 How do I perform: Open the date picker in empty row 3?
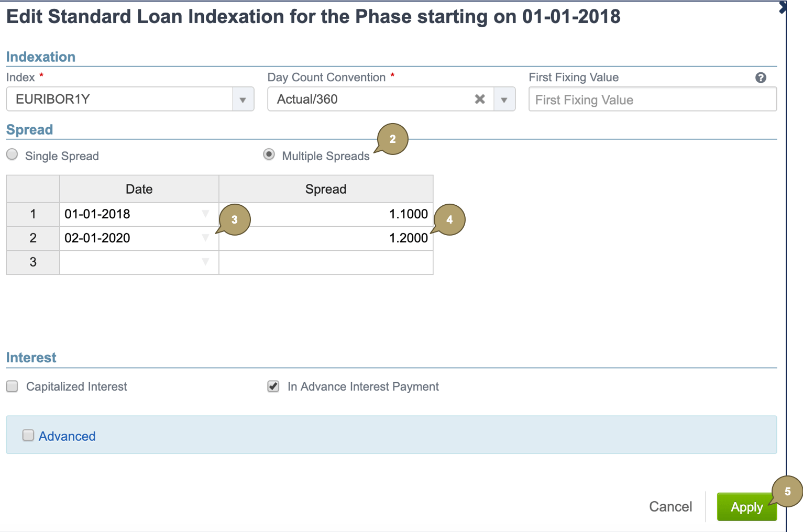pos(205,262)
